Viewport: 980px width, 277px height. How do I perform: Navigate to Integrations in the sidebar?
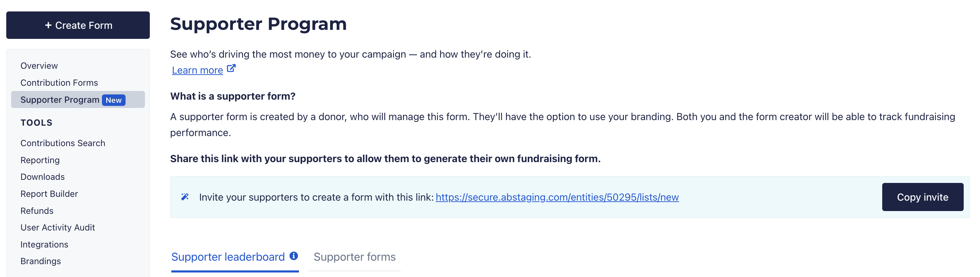(x=44, y=244)
